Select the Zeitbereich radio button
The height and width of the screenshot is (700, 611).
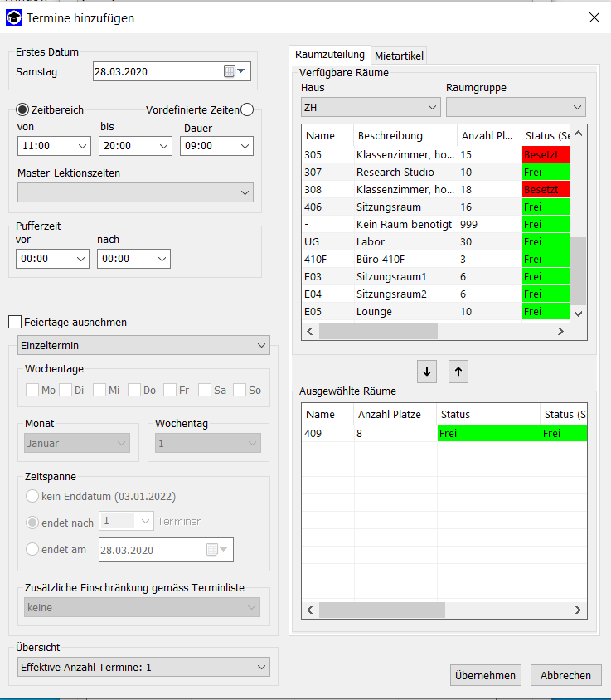point(23,110)
